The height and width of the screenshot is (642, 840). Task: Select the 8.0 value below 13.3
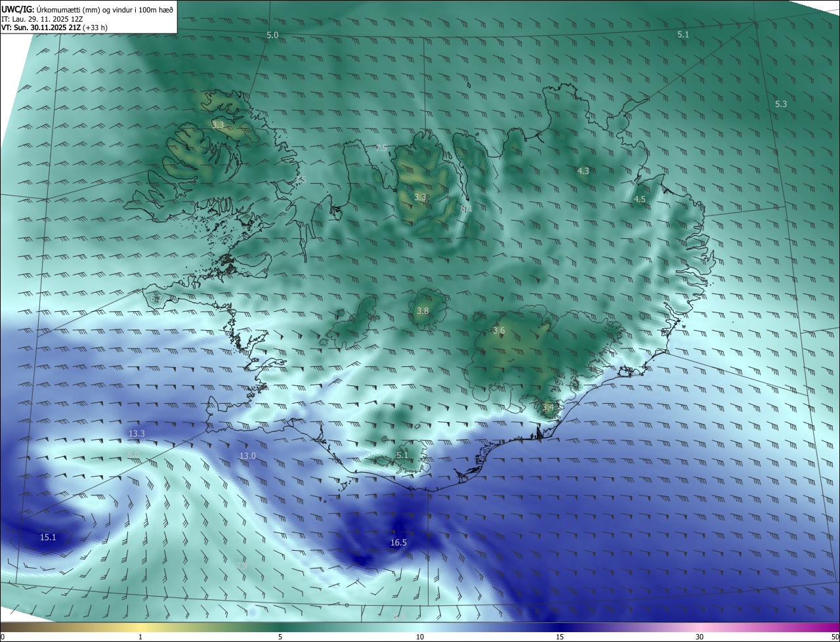133,454
